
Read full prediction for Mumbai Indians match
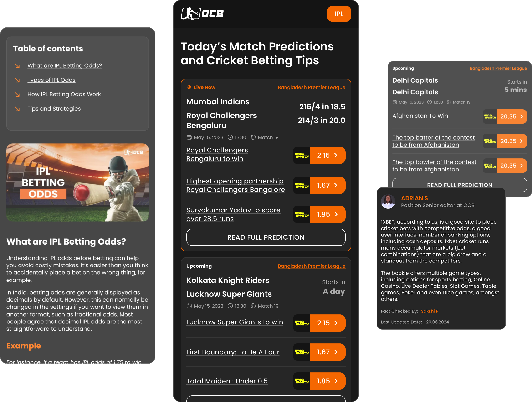266,237
